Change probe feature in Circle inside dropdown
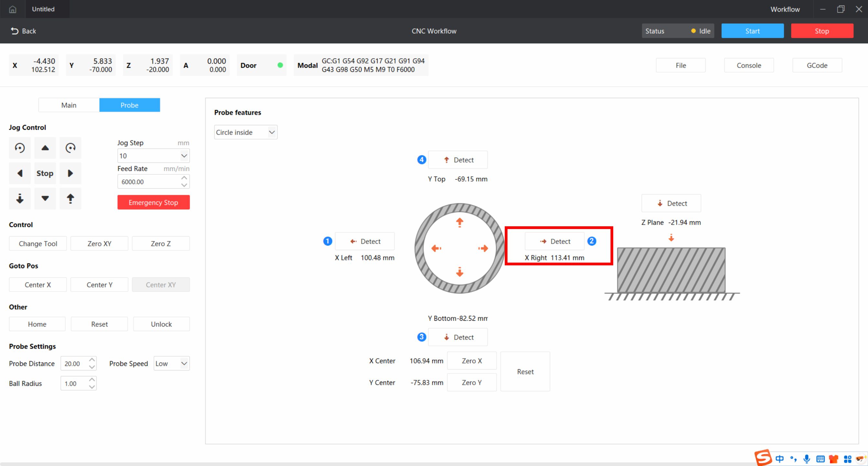The width and height of the screenshot is (868, 466). [x=245, y=132]
